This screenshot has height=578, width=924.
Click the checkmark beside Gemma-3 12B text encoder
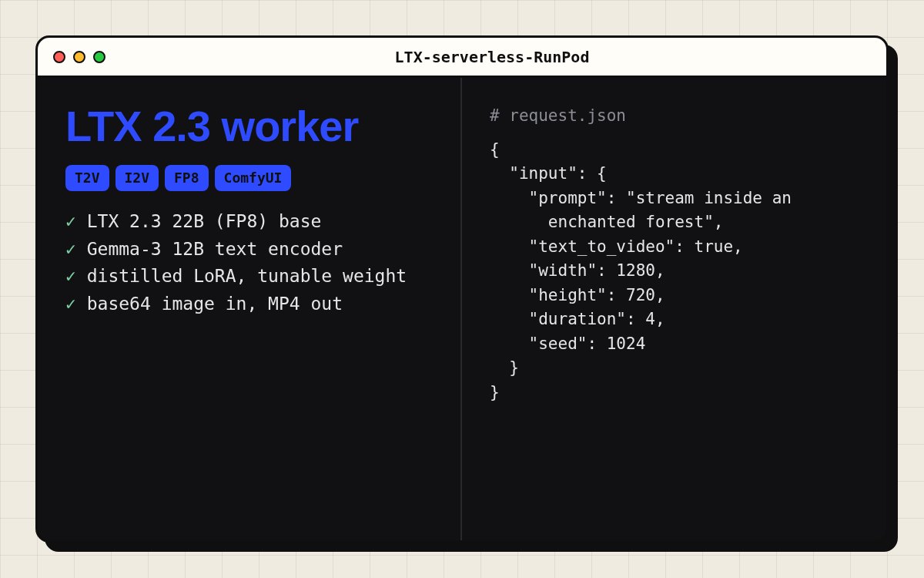(x=71, y=250)
